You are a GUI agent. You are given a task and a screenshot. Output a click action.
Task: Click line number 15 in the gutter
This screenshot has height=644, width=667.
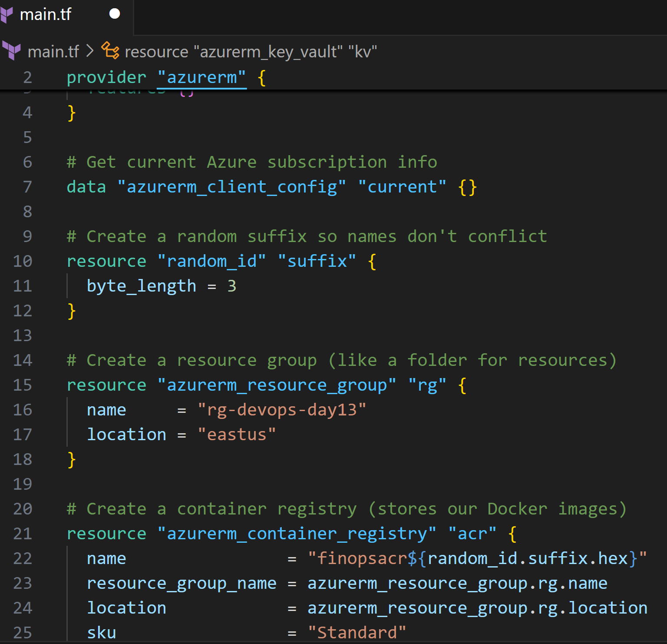coord(23,385)
